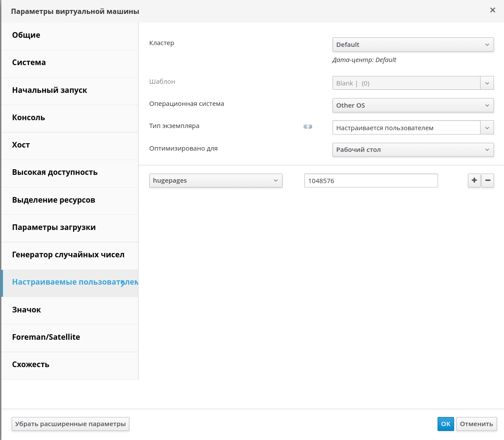
Task: Click the minus icon to remove property
Action: click(x=488, y=181)
